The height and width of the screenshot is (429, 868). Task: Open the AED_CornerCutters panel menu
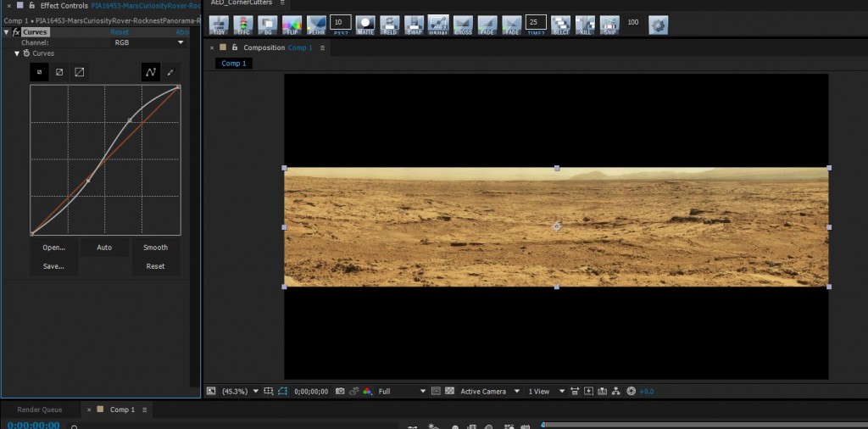(282, 3)
